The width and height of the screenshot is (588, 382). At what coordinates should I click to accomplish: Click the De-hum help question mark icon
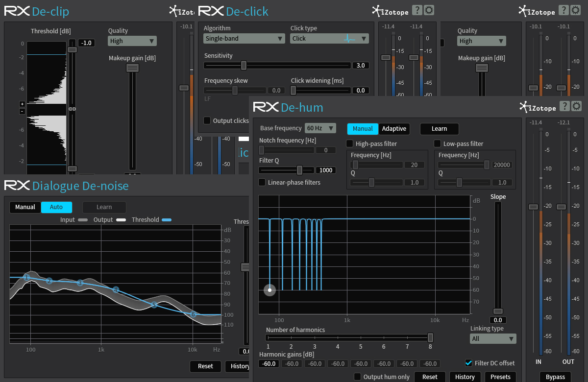coord(564,106)
